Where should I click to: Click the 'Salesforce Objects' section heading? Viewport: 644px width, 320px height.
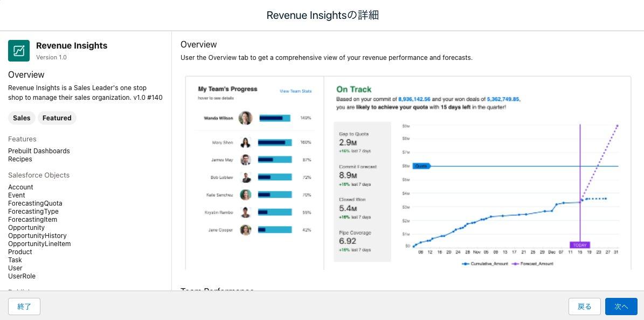tap(39, 175)
